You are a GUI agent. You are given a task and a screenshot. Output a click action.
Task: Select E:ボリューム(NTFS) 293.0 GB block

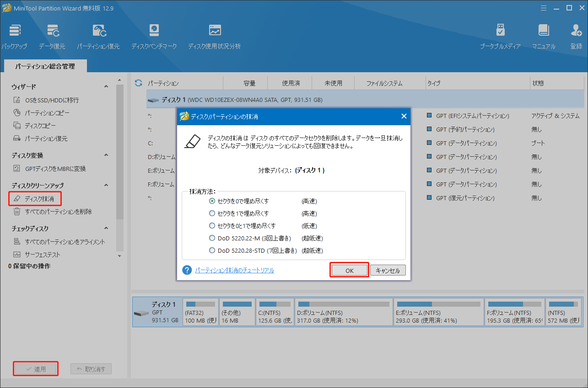pos(439,312)
